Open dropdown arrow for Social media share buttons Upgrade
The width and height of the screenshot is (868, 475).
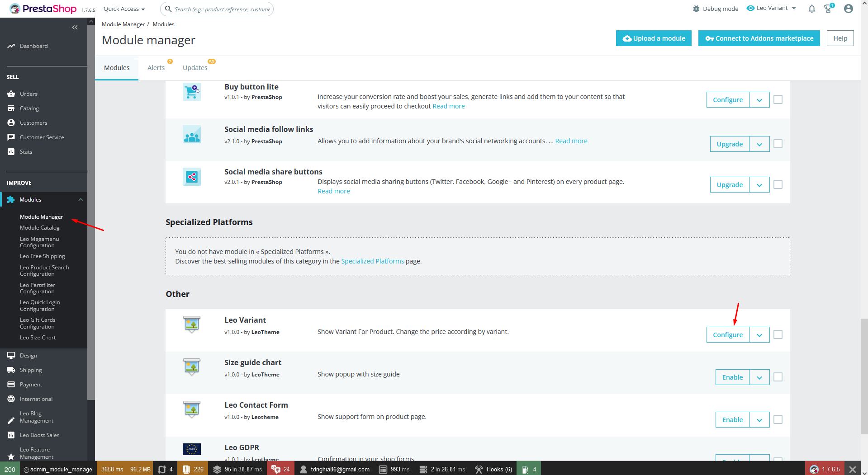pos(759,185)
